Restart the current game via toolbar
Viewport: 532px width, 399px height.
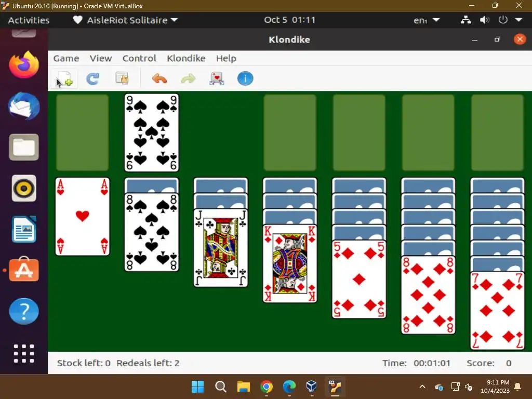[92, 79]
